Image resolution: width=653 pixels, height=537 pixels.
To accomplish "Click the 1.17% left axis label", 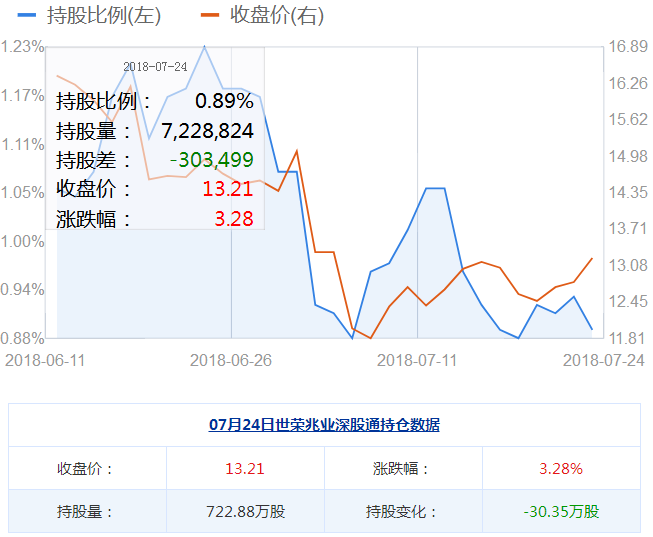I will (x=22, y=95).
